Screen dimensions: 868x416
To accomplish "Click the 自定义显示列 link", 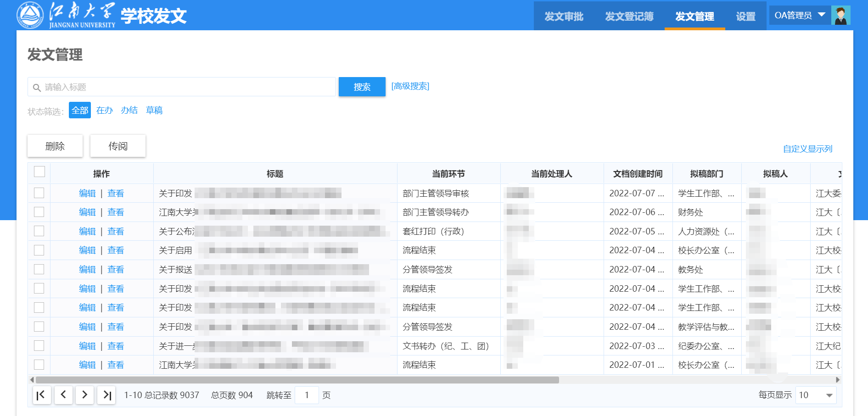I will (807, 149).
